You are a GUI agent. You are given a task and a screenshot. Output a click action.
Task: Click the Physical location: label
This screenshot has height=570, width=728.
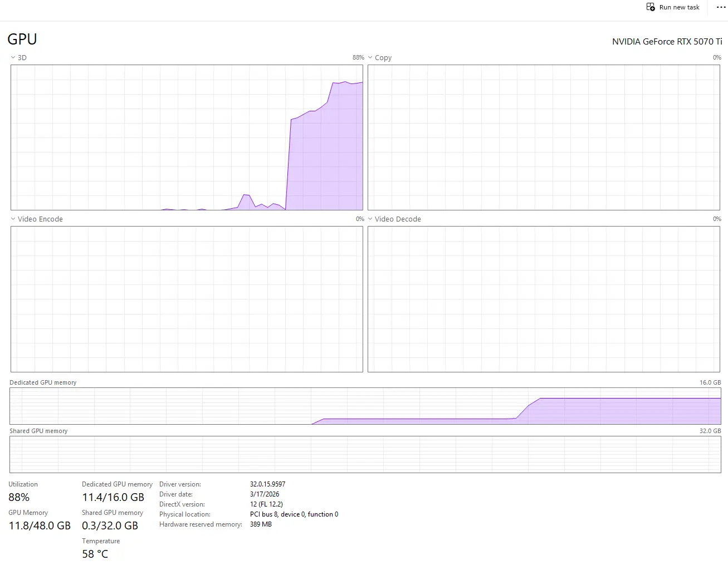[x=185, y=514]
